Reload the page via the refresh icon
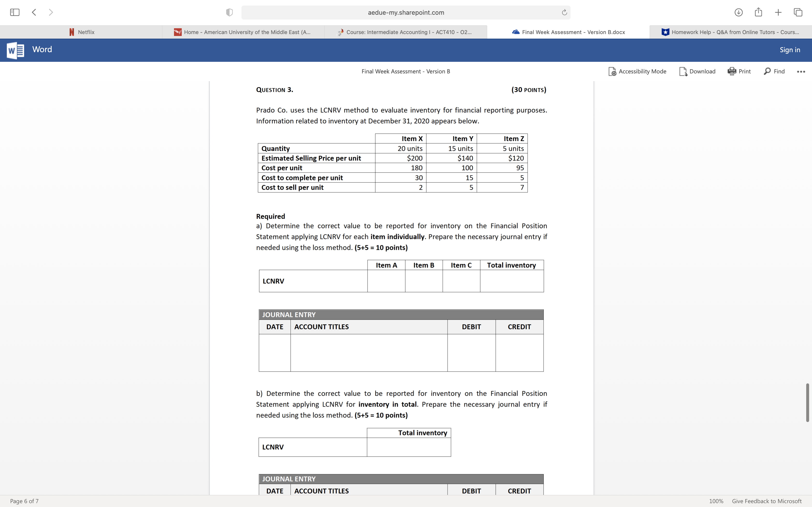This screenshot has height=507, width=812. [564, 12]
